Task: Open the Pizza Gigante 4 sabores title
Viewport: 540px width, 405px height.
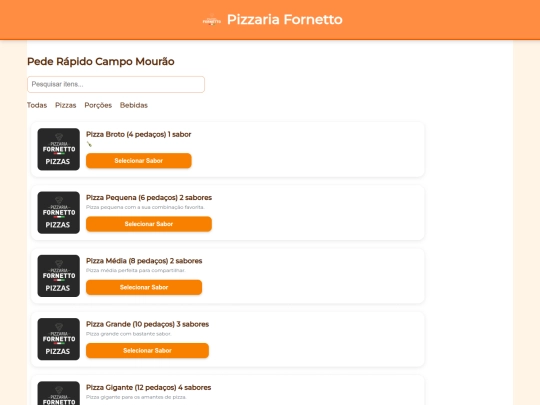Action: click(148, 388)
